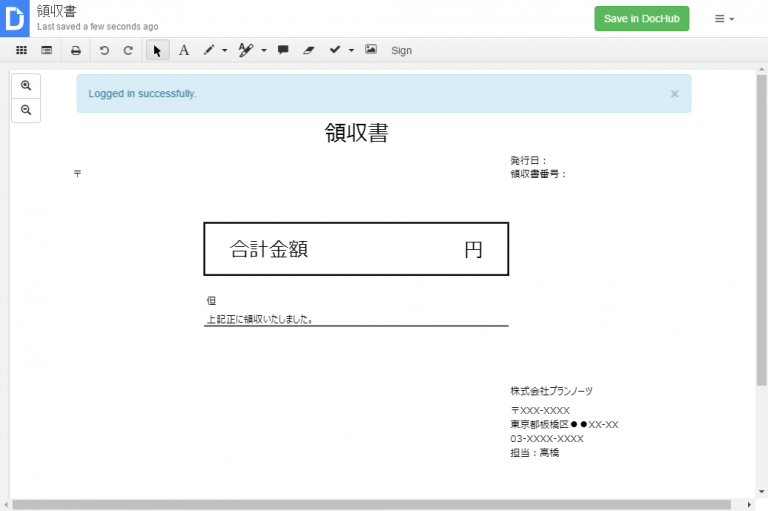Dismiss the Logged in successfully notice
The width and height of the screenshot is (768, 511).
[674, 94]
